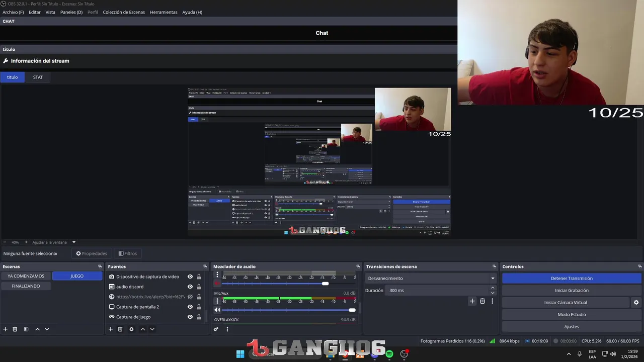Undock the Transiciones de escena panel

pyautogui.click(x=494, y=266)
